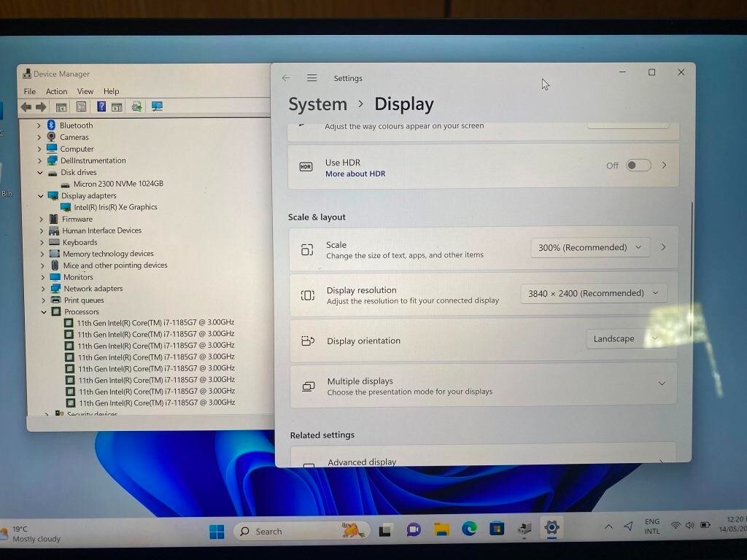This screenshot has width=747, height=560.
Task: Click the Display resolution row icon
Action: click(308, 295)
